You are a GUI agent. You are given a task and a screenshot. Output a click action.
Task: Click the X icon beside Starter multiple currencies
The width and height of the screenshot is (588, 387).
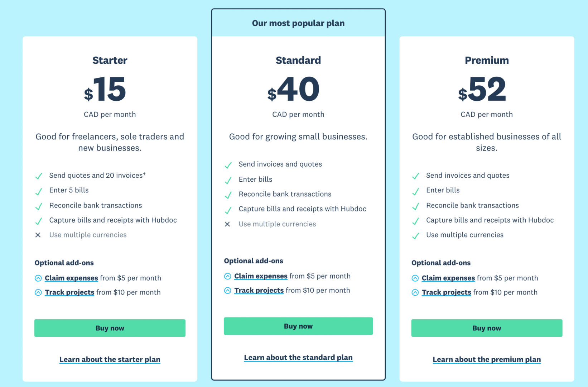point(38,235)
